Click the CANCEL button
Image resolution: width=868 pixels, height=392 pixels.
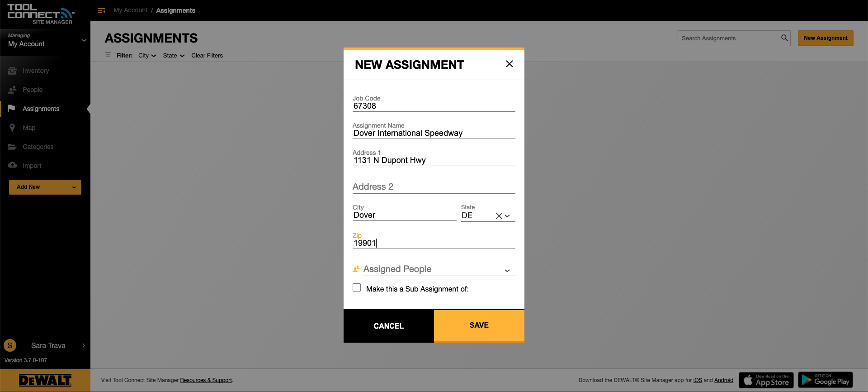coord(389,326)
